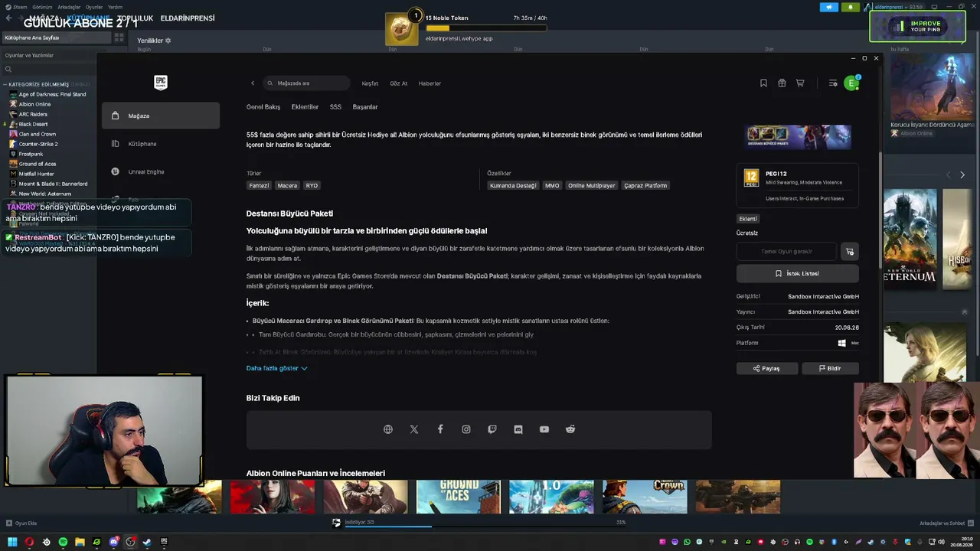Click the Paylaş share button
Screen dimensions: 980x551
click(x=767, y=368)
